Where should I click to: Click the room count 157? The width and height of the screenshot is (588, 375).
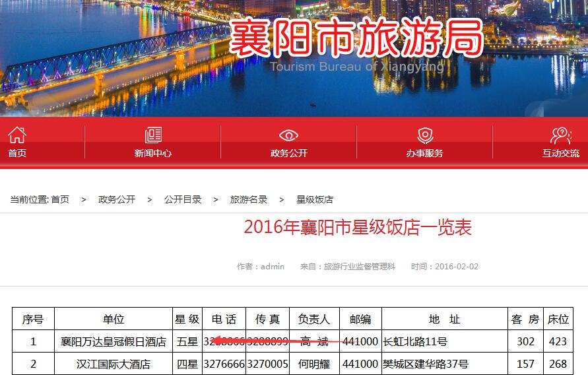click(x=526, y=364)
